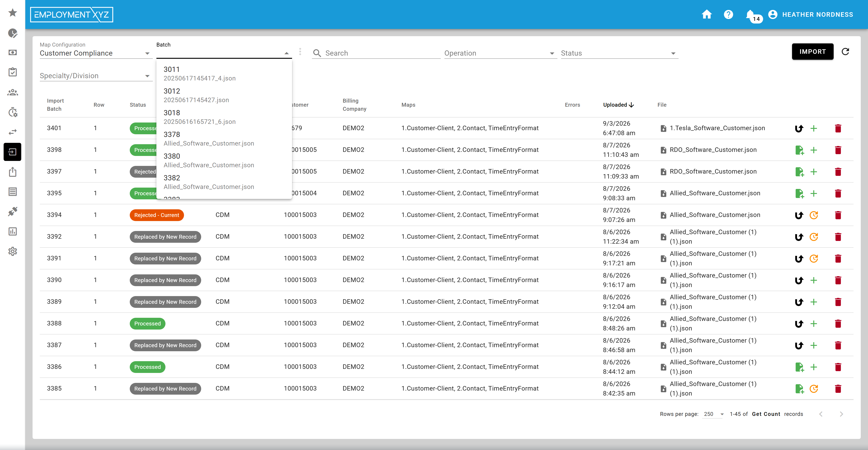Click file 1.Tesla_Software_Customer.json
Screen dimensions: 868x450
[x=717, y=128]
